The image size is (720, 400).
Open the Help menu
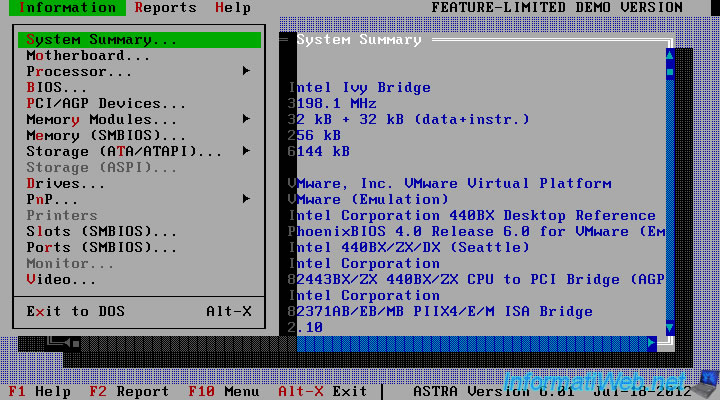tap(233, 8)
